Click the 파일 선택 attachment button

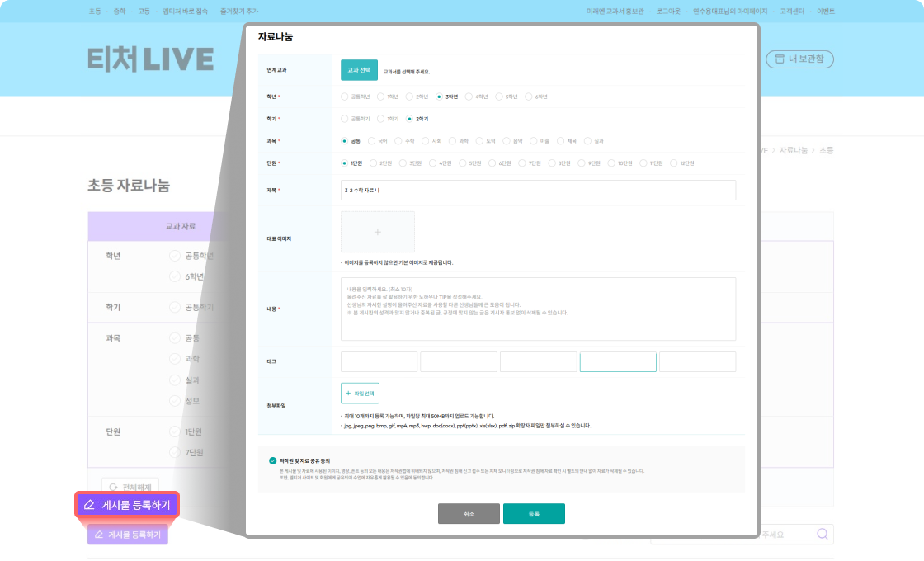360,394
